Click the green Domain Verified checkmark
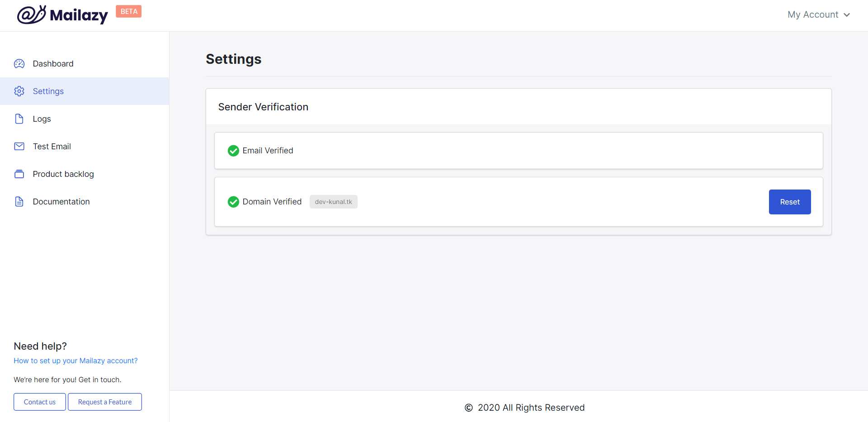This screenshot has width=868, height=422. (233, 202)
